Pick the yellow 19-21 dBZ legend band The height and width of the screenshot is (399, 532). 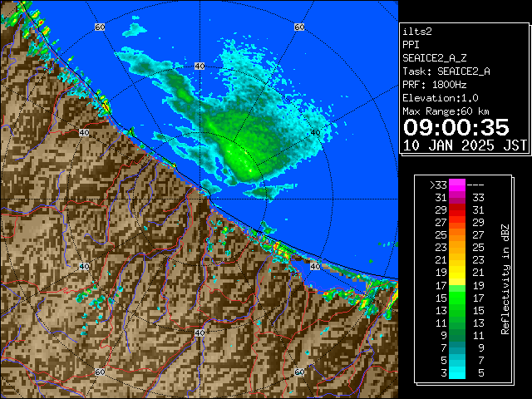(x=457, y=273)
